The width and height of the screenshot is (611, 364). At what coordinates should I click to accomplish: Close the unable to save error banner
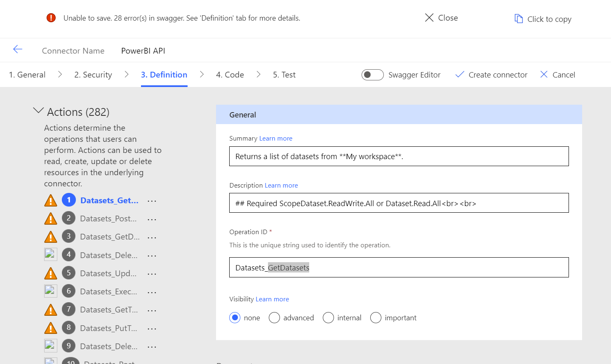pos(442,18)
